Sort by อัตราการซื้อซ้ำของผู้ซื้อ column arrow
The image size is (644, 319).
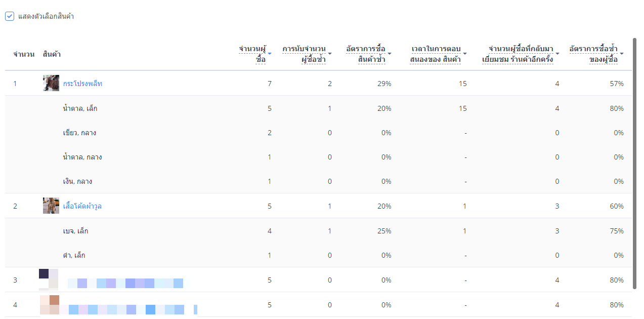point(622,53)
